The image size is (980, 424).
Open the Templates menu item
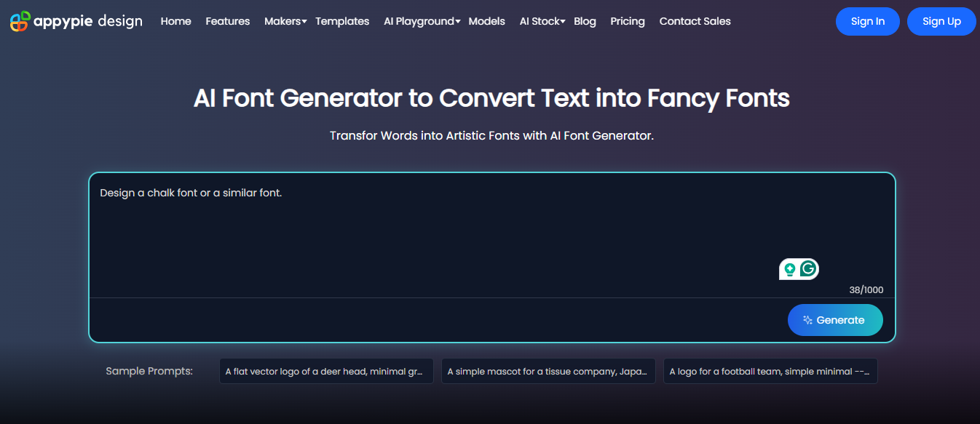click(x=342, y=21)
